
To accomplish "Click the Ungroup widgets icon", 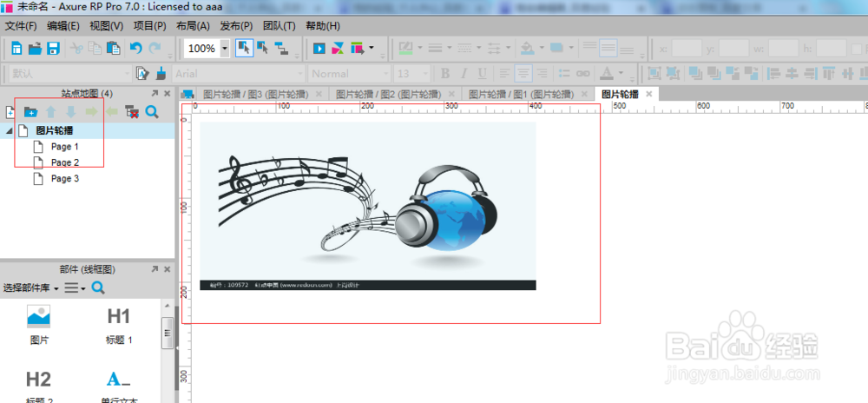I will [672, 73].
